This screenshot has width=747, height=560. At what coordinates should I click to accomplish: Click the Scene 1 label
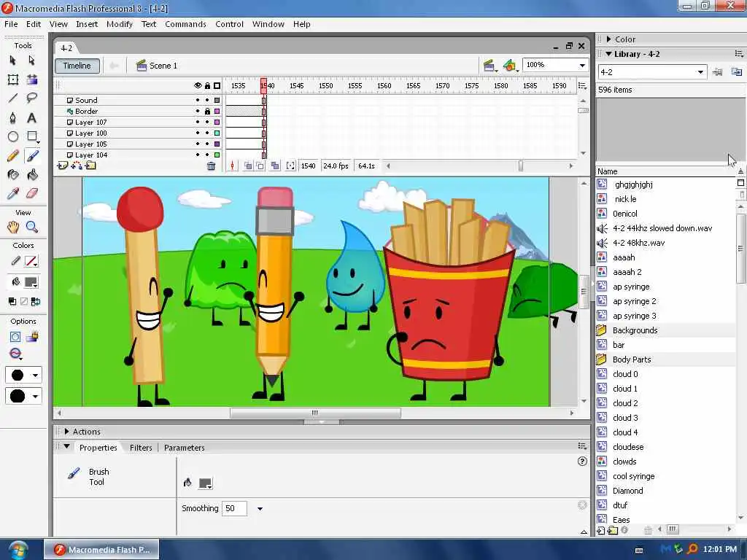click(x=163, y=66)
